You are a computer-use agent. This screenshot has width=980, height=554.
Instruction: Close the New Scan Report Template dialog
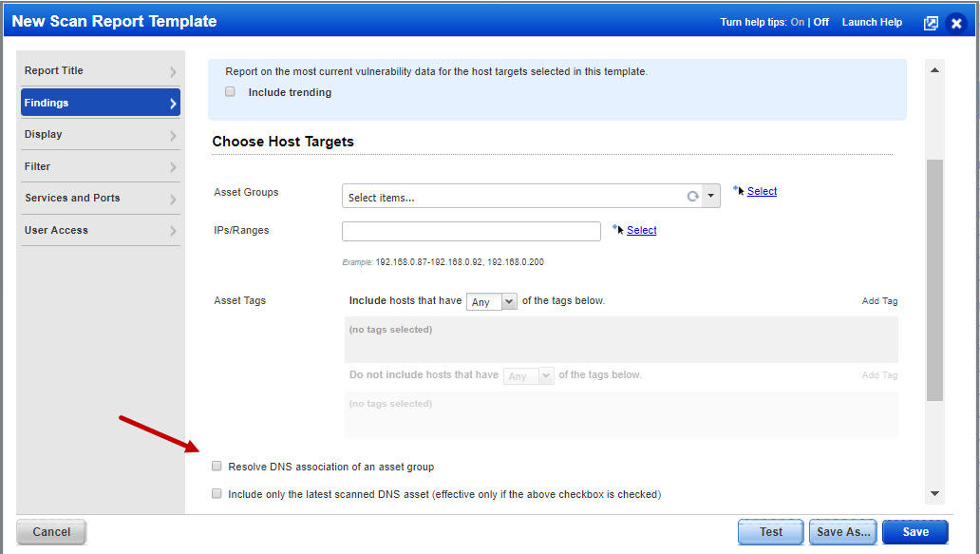tap(956, 23)
